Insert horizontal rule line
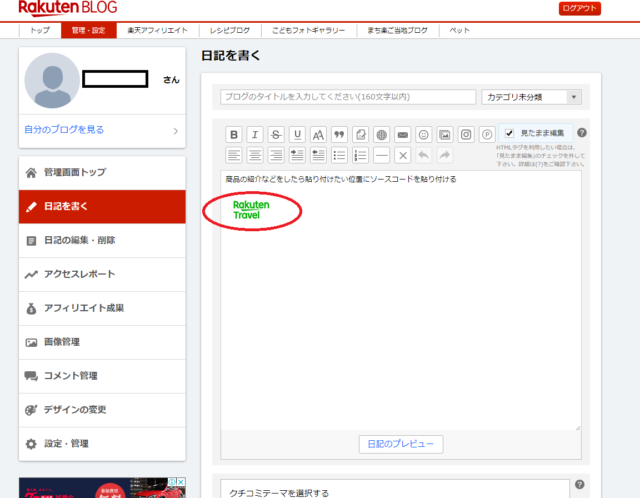 click(381, 155)
